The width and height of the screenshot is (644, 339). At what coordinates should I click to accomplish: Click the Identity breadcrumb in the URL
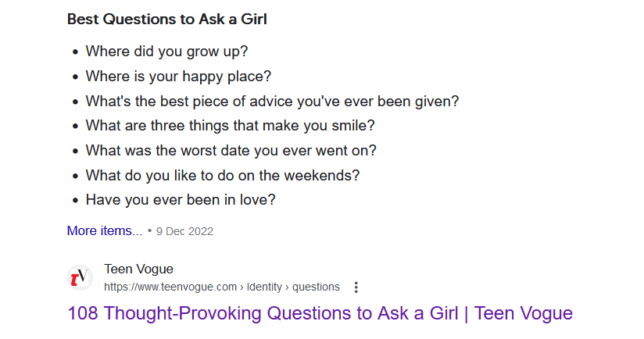click(264, 287)
